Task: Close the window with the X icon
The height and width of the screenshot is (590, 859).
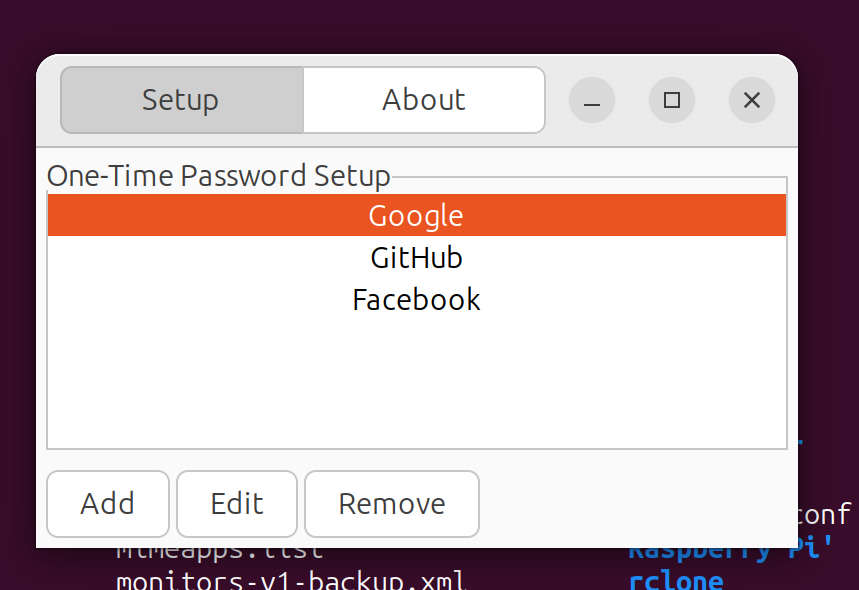Action: tap(752, 100)
